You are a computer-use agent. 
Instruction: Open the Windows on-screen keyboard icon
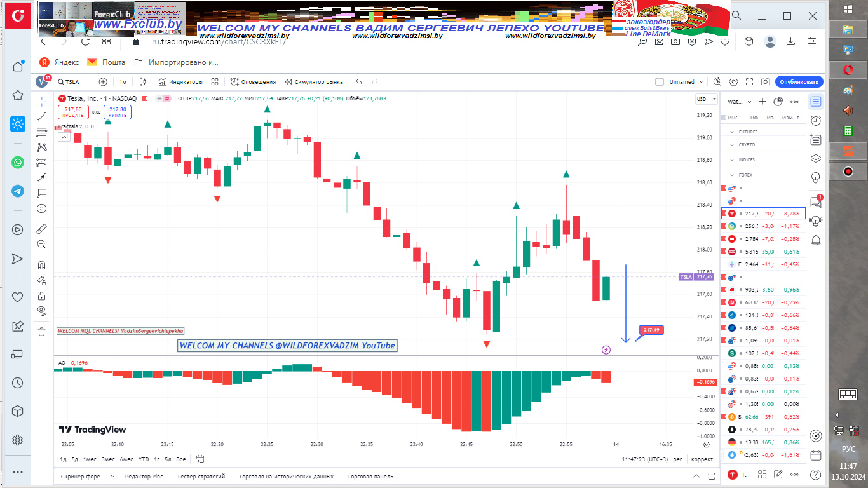848,394
